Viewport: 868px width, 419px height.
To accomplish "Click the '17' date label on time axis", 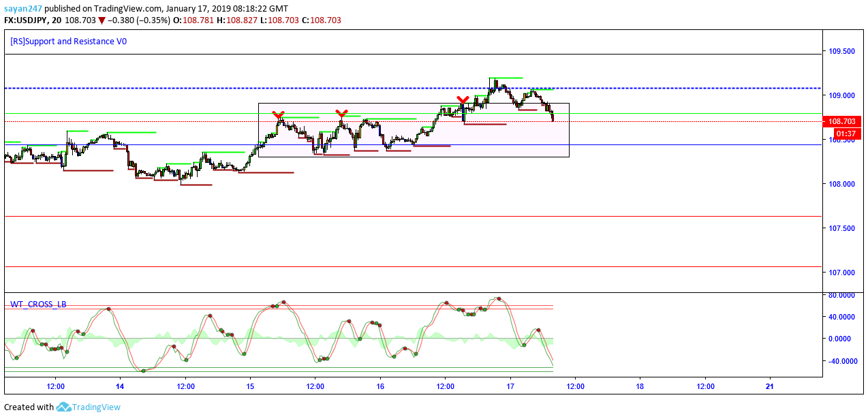I will pos(510,386).
